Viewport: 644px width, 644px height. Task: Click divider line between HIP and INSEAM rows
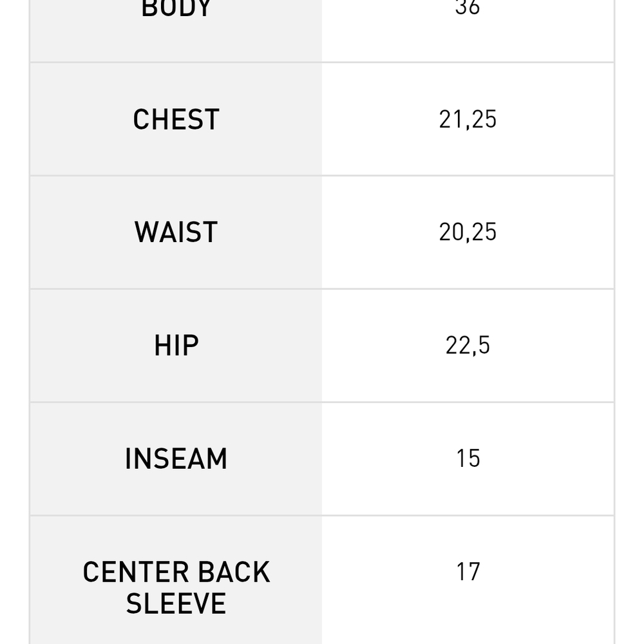point(322,402)
